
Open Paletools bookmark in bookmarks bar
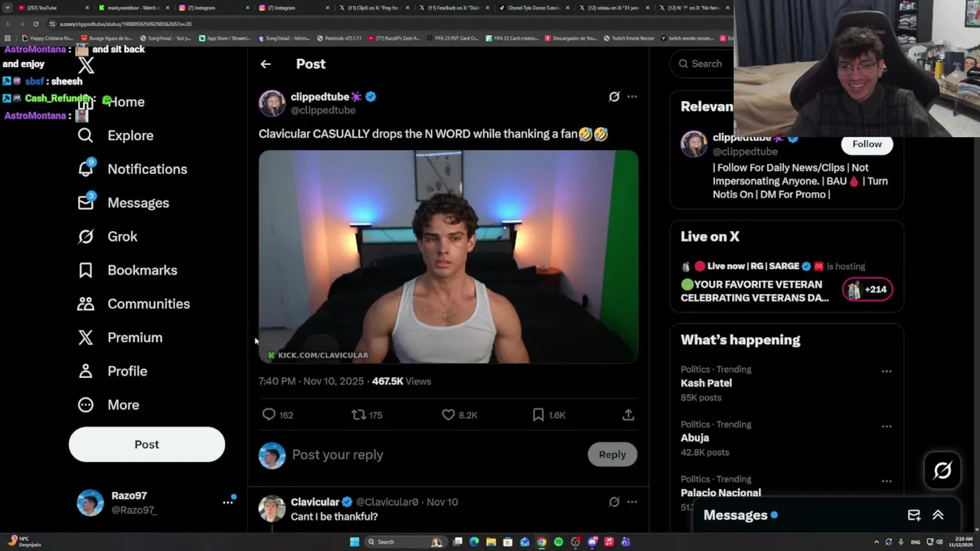(338, 38)
